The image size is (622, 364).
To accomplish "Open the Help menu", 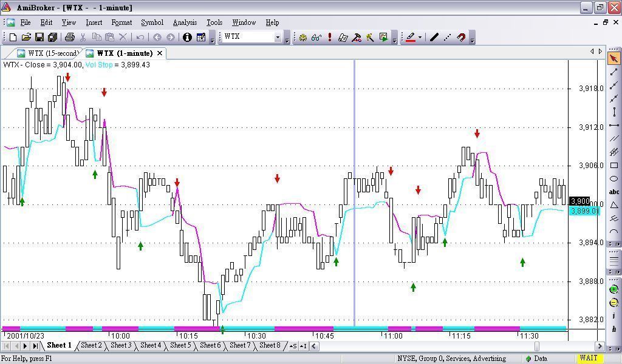I will point(272,22).
